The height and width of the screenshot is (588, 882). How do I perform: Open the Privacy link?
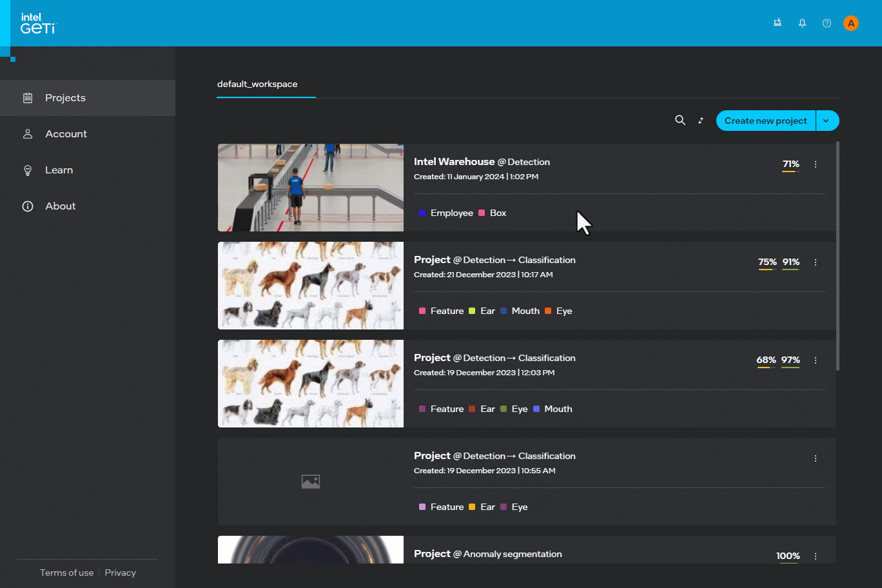[x=120, y=573]
